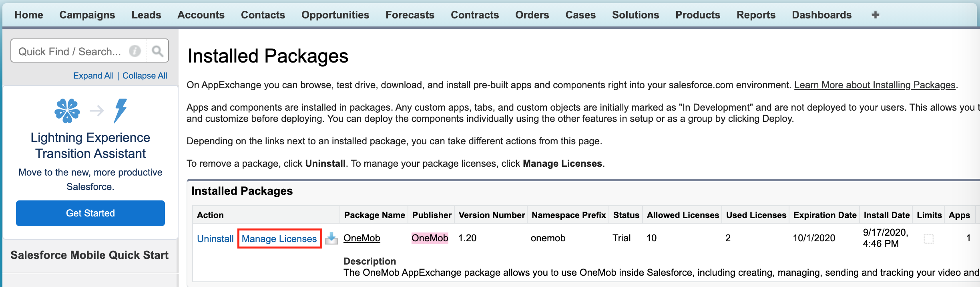Switch to the Contracts tab

point(475,15)
